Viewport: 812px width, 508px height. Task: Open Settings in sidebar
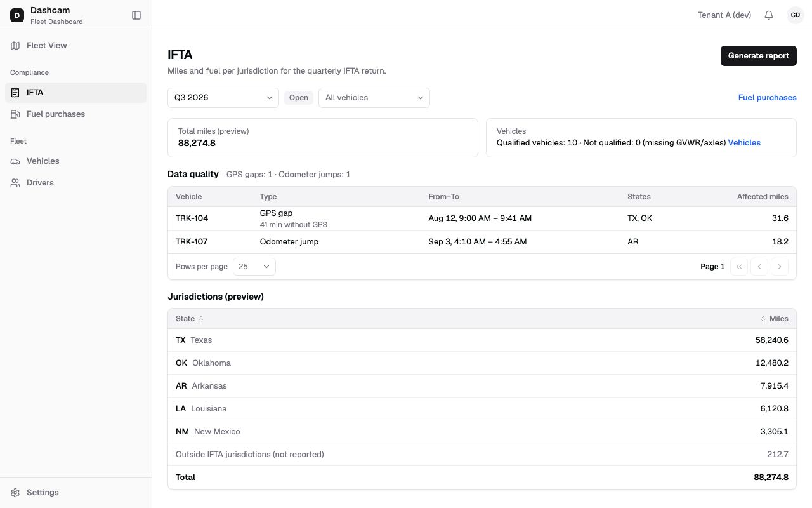(x=76, y=493)
